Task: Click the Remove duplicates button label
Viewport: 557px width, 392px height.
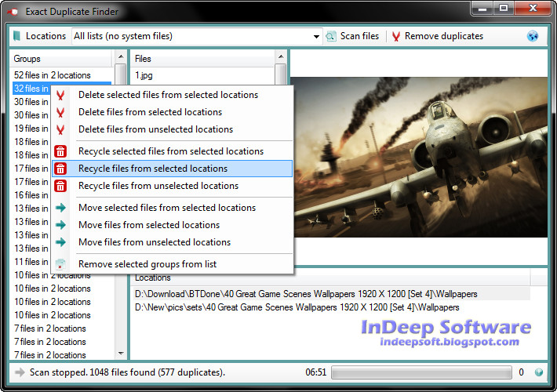Action: coord(444,36)
